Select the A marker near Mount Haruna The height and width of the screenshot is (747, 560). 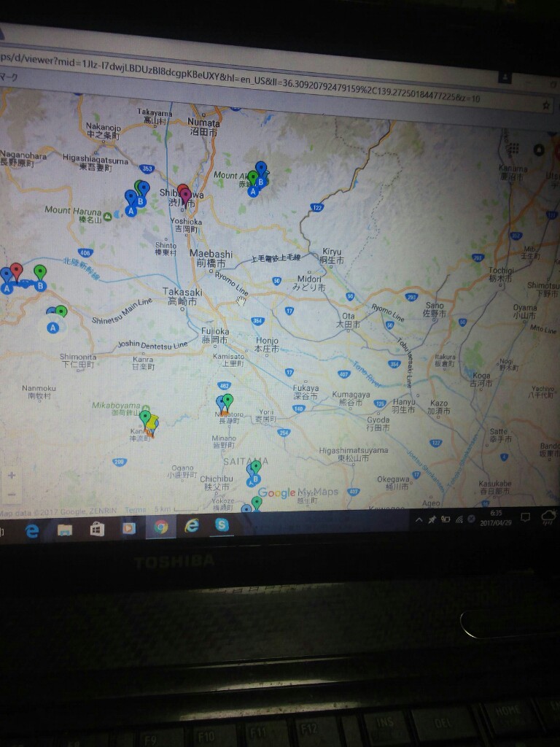(131, 211)
